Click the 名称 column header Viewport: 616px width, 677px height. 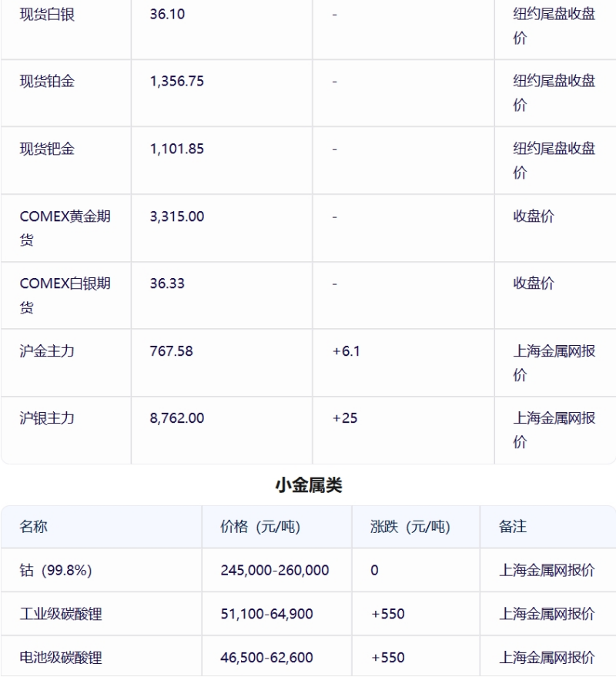[x=34, y=527]
